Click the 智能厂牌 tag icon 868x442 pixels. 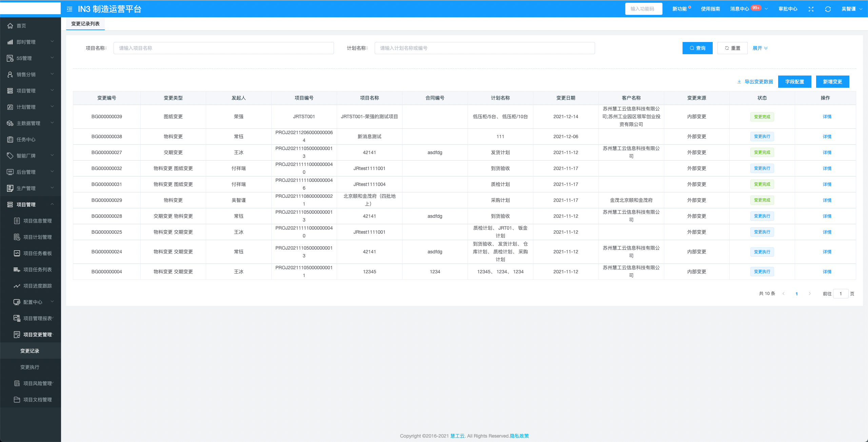tap(10, 156)
